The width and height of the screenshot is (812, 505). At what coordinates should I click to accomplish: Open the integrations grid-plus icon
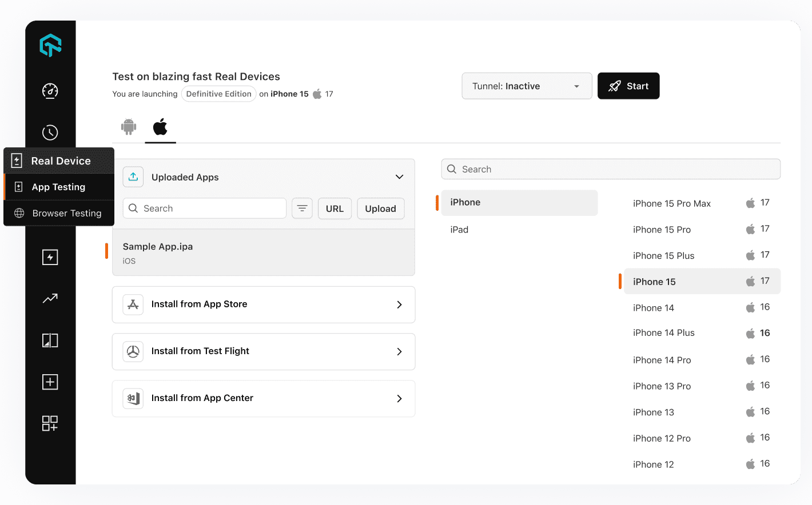click(50, 423)
